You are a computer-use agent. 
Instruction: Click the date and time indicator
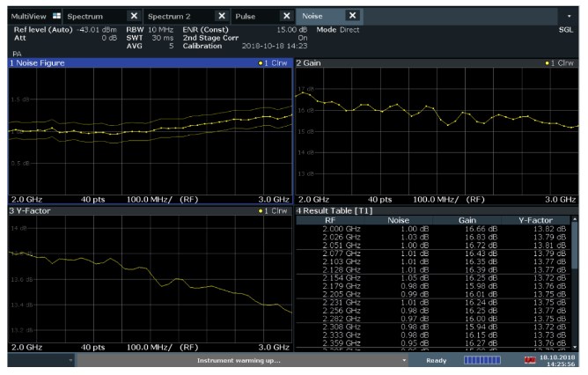pyautogui.click(x=558, y=362)
